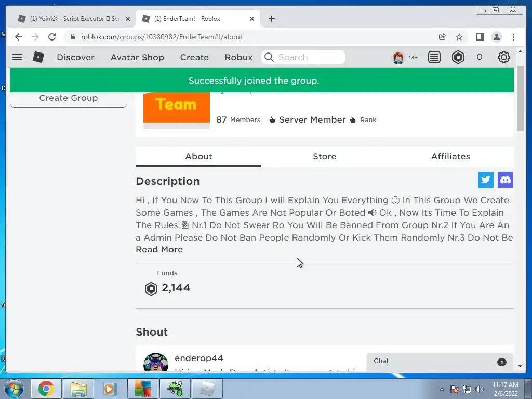The width and height of the screenshot is (532, 399).
Task: Toggle the browser side panel icon
Action: point(480,37)
